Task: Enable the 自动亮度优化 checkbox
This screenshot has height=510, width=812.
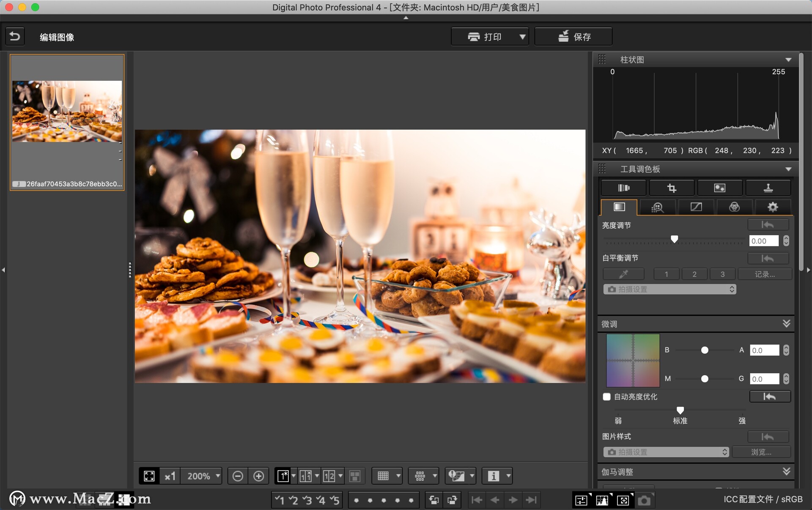Action: pos(607,397)
